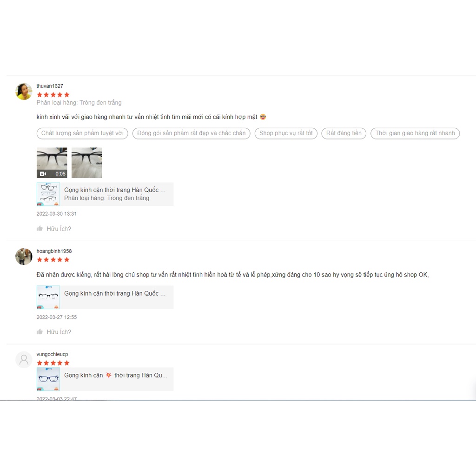476x476 pixels.
Task: Open product thumbnail in hoangbinh1958's review
Action: 48,297
